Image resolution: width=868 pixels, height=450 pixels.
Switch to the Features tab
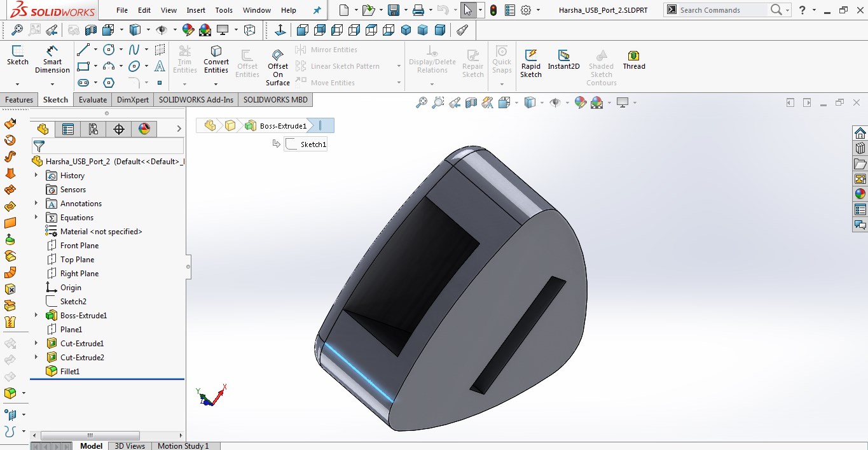[x=19, y=99]
